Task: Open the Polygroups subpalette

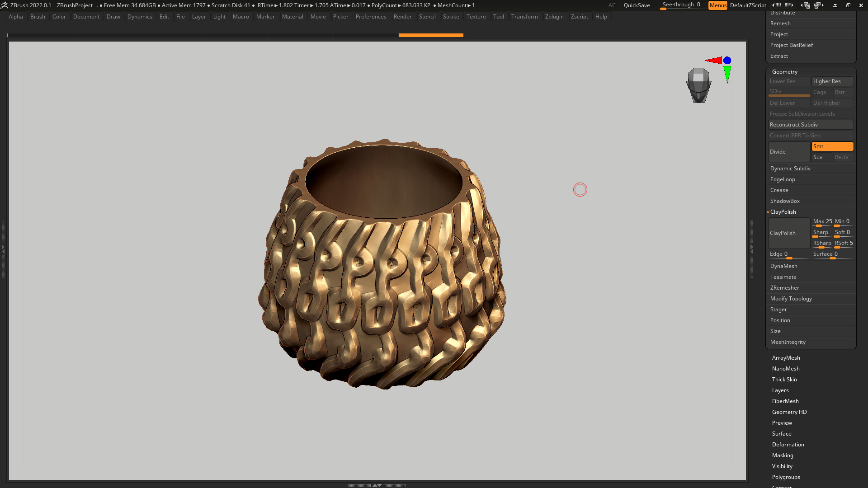Action: coord(786,477)
